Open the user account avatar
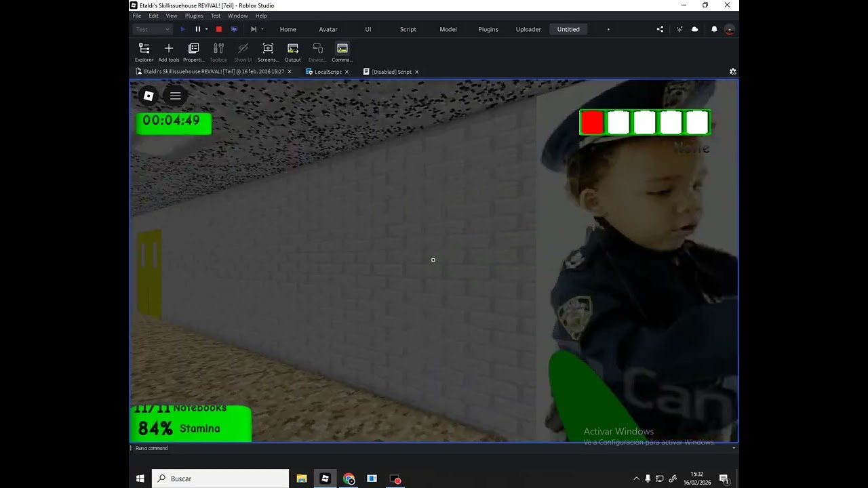This screenshot has width=868, height=488. tap(730, 29)
